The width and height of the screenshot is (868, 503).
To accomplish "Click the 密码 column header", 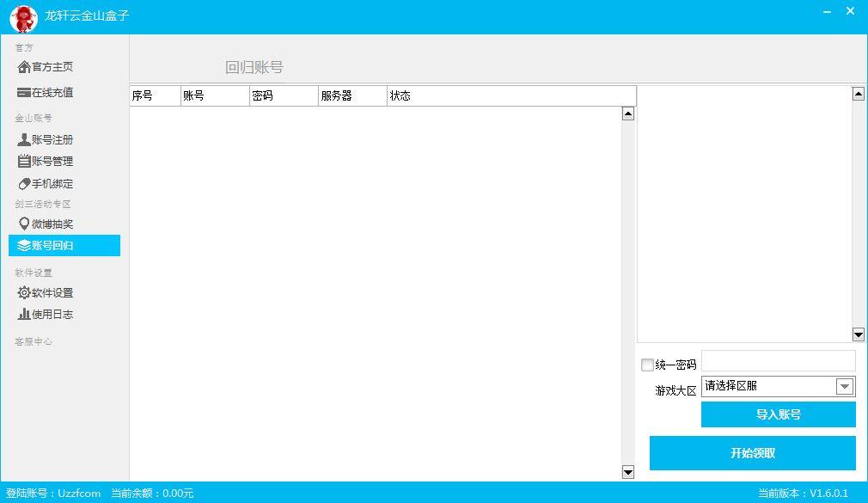I will (284, 95).
